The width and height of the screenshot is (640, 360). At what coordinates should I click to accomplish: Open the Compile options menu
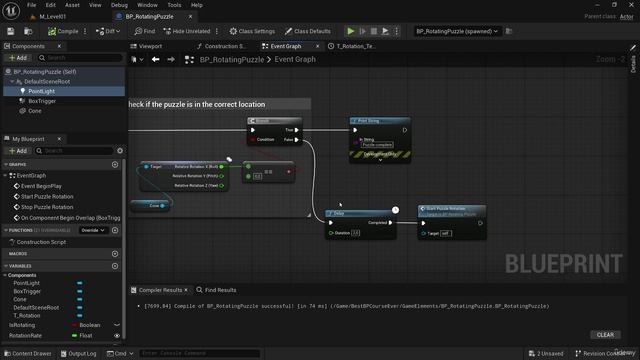click(x=85, y=31)
